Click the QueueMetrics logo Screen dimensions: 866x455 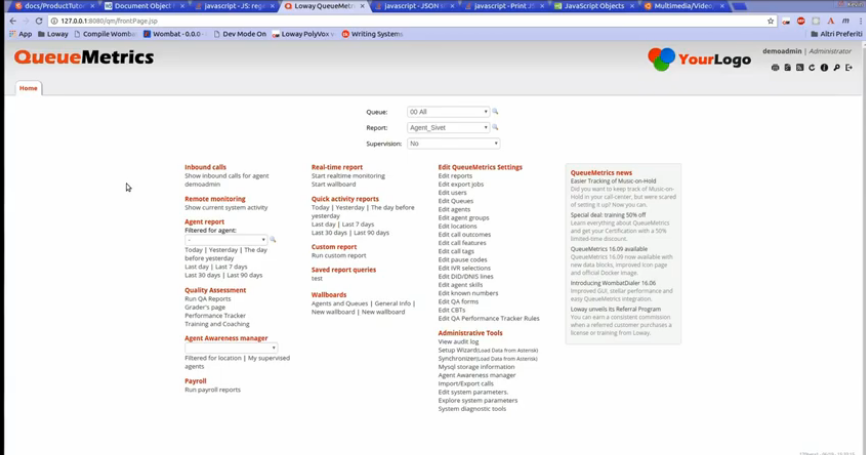(x=84, y=57)
